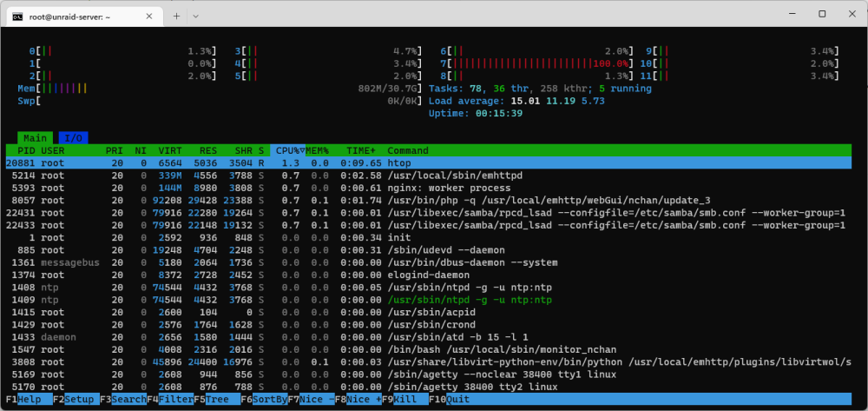Screen dimensions: 868x411
Task: Click the CPU 0 usage meter
Action: (123, 51)
